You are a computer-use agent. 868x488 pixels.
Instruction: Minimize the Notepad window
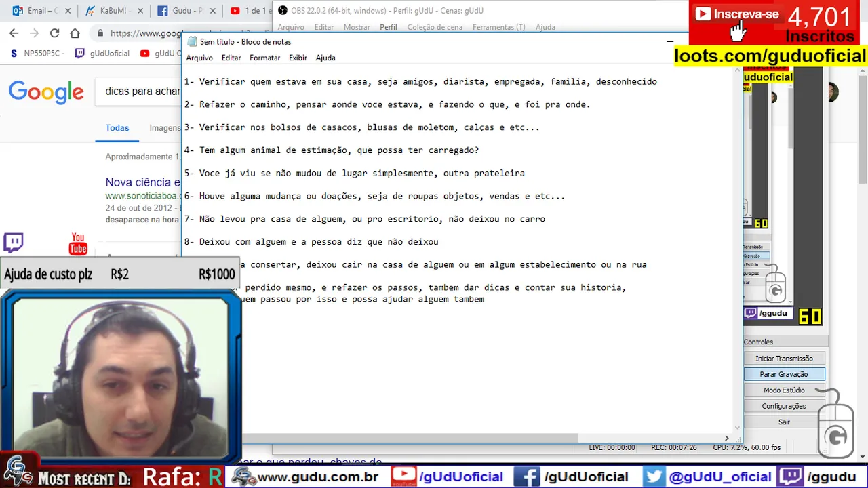coord(670,41)
